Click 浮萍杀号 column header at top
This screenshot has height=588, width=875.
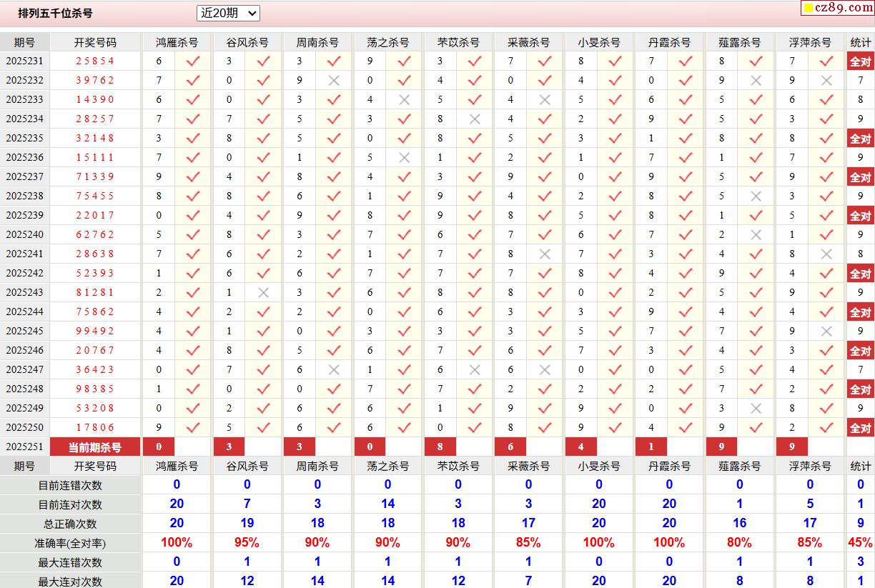tap(810, 42)
